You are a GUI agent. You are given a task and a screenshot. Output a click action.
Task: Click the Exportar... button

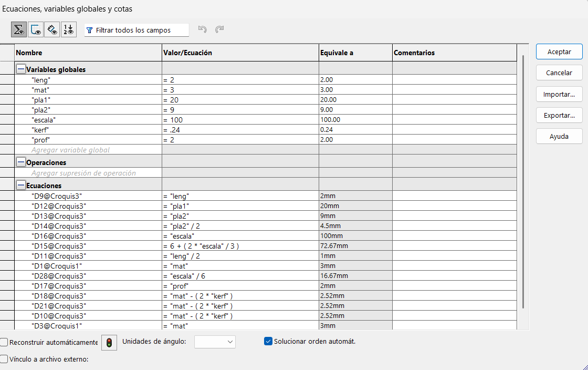click(559, 115)
